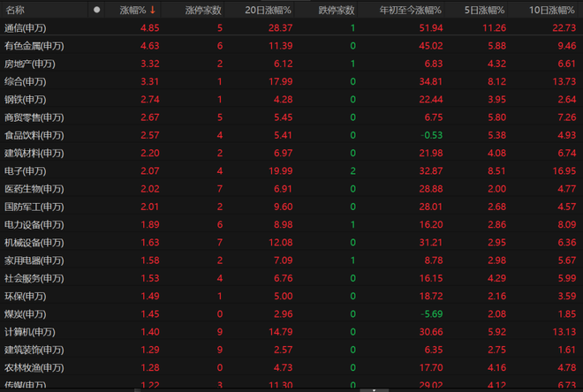The height and width of the screenshot is (392, 583).
Task: Sort by 涨停家数 column header
Action: click(204, 10)
